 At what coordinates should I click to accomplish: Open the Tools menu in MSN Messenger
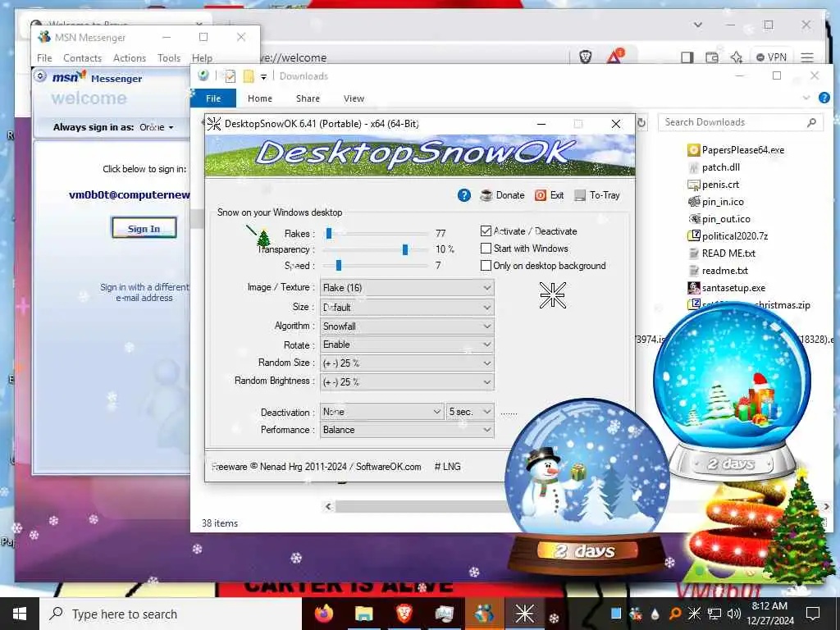(169, 58)
